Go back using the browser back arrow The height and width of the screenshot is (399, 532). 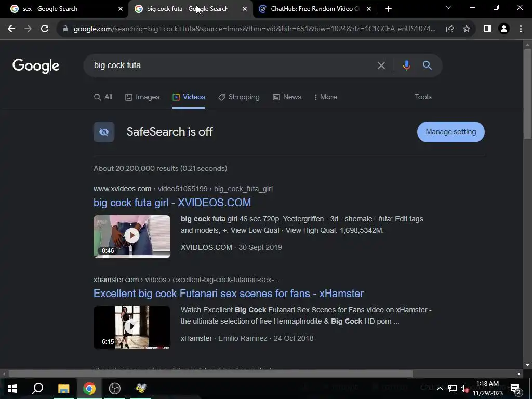coord(11,29)
